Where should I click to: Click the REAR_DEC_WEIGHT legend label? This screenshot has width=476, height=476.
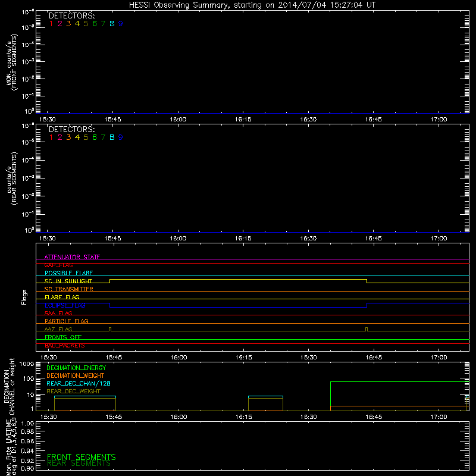(73, 392)
